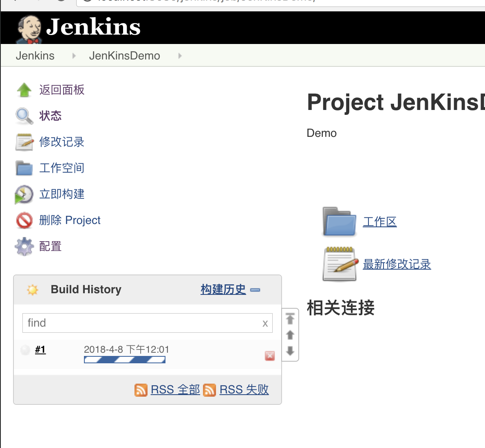The image size is (485, 448).
Task: Click the magnifying glass status icon
Action: 24,116
